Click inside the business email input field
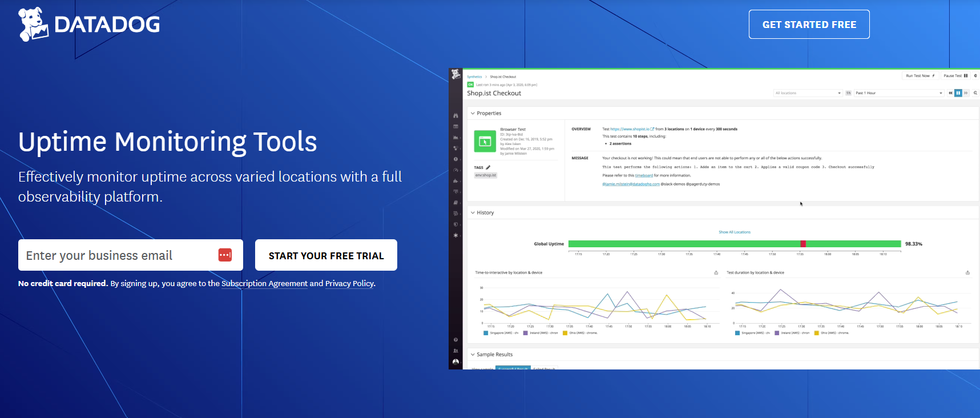The height and width of the screenshot is (418, 980). [x=131, y=255]
